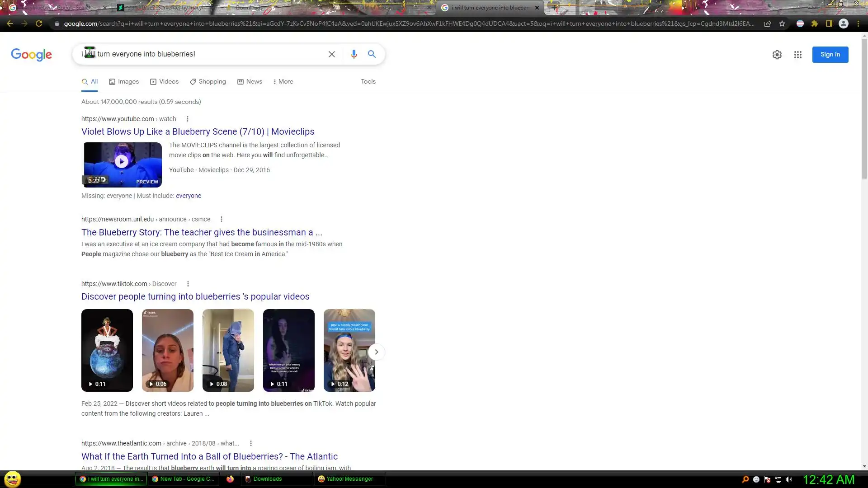Viewport: 868px width, 488px height.
Task: Open Google settings gear icon
Action: 777,55
